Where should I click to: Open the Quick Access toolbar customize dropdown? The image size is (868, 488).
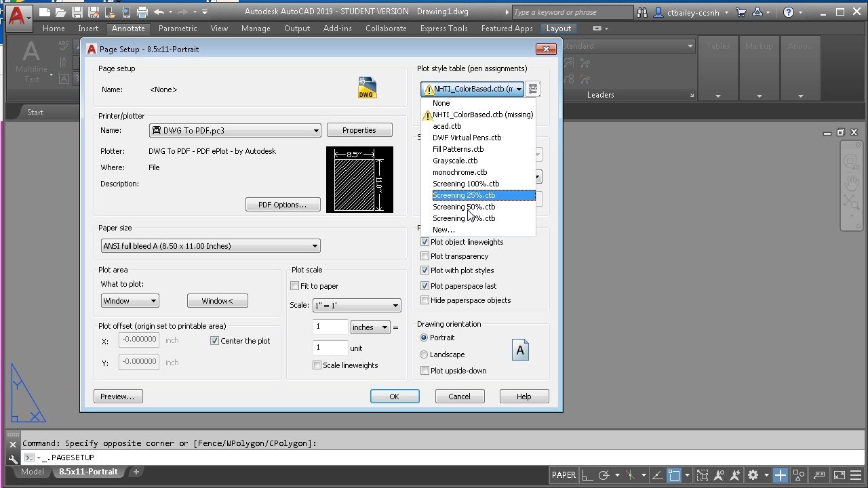pos(205,12)
